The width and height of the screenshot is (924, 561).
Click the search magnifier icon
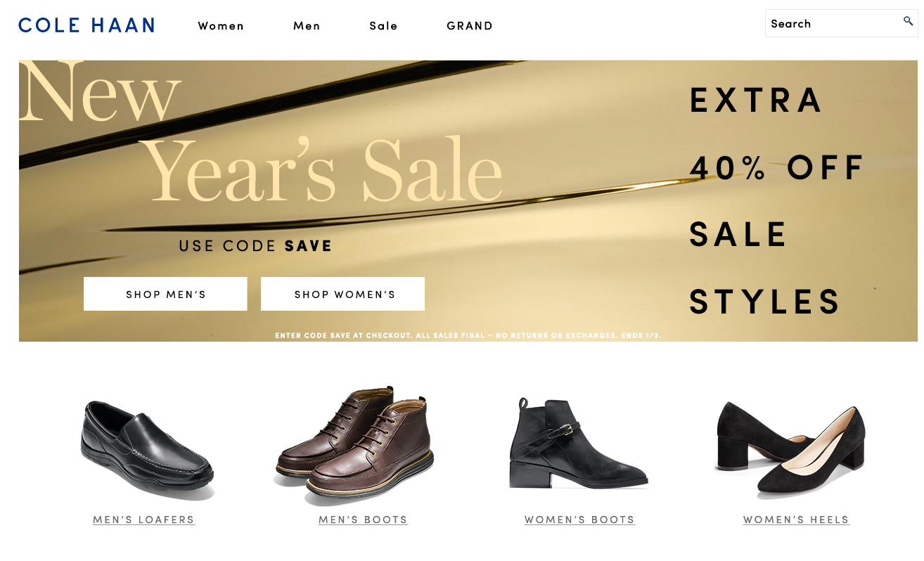(908, 21)
